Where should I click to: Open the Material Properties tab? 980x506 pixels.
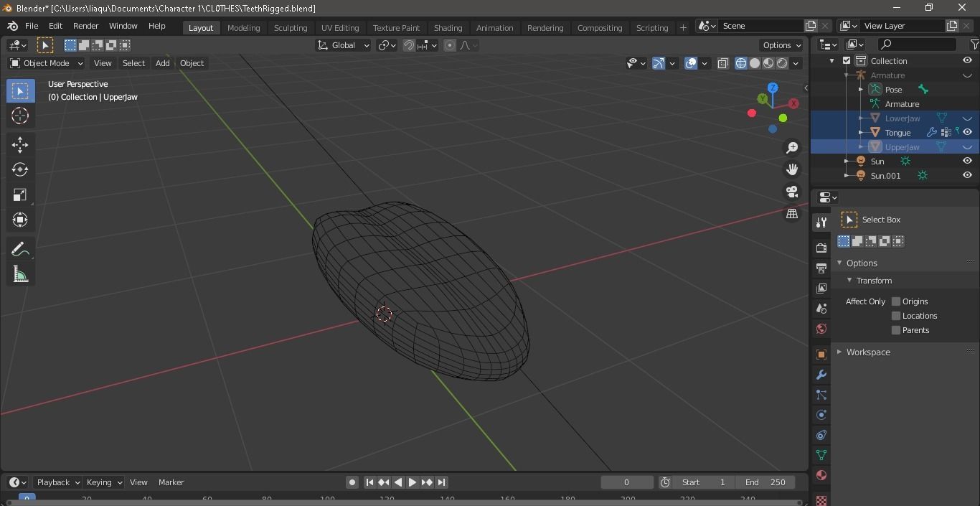point(820,475)
